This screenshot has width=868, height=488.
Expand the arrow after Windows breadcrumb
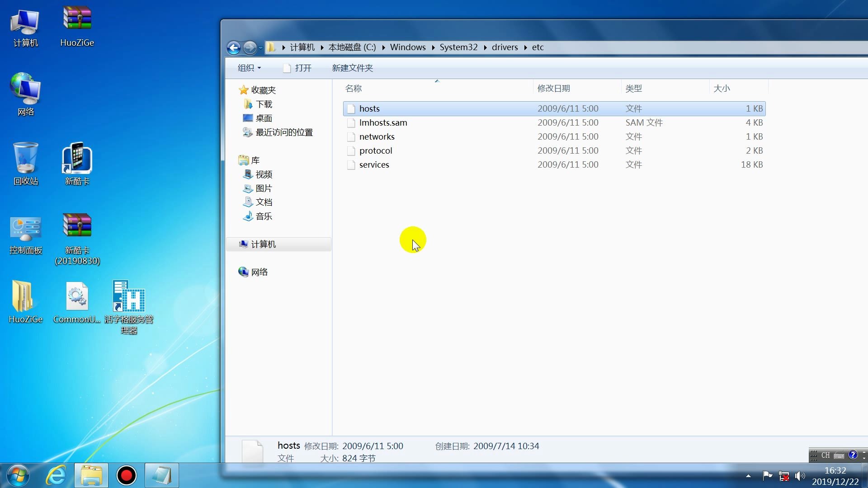point(433,47)
